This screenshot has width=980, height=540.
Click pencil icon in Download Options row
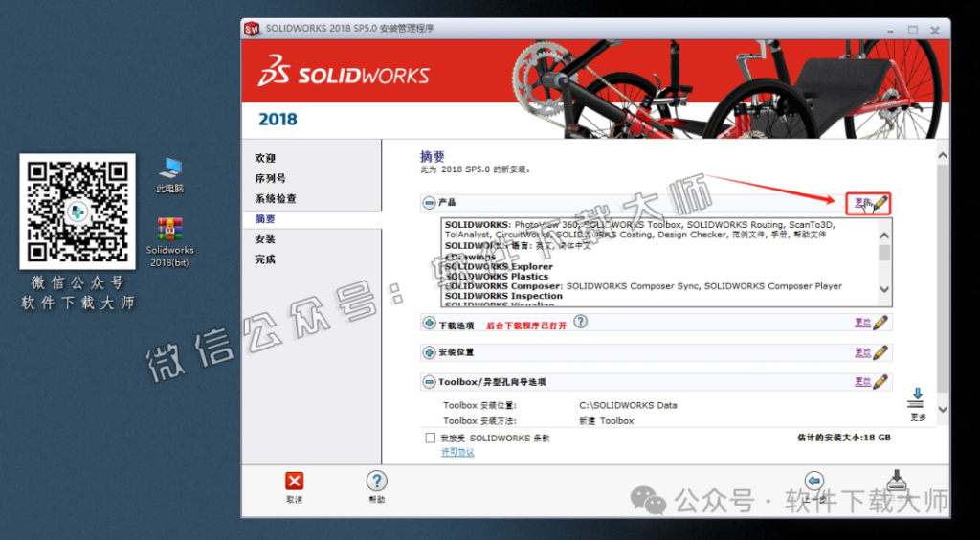point(880,323)
